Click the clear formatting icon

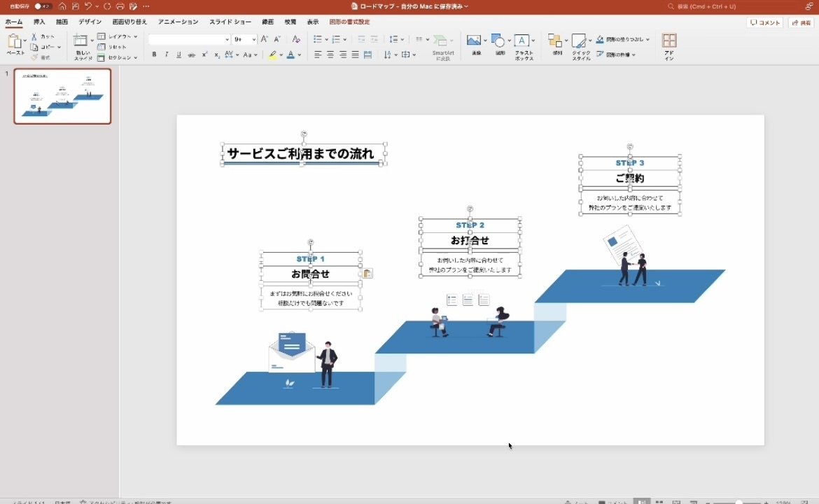(296, 39)
